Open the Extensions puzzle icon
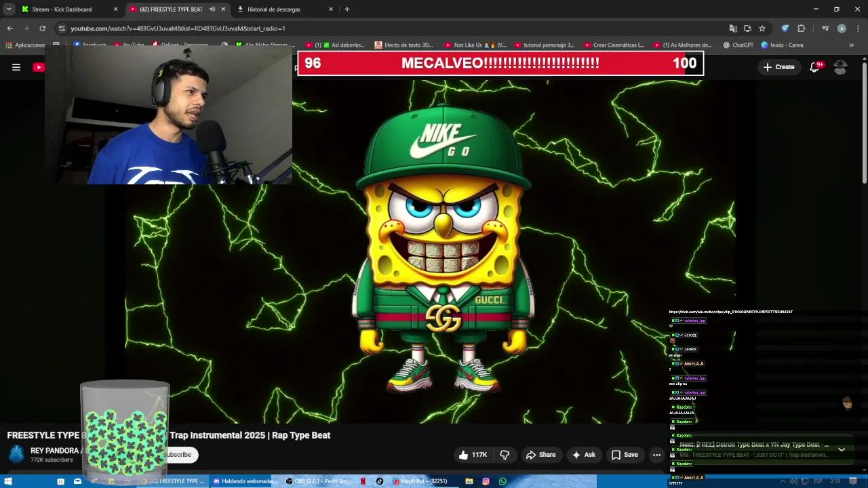Screen dimensions: 868x488 click(x=801, y=28)
